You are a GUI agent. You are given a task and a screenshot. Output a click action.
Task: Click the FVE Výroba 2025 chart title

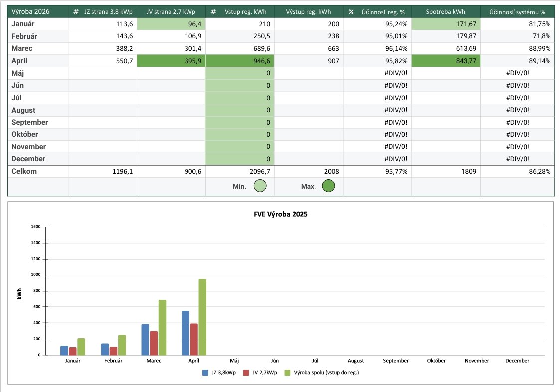tap(279, 214)
